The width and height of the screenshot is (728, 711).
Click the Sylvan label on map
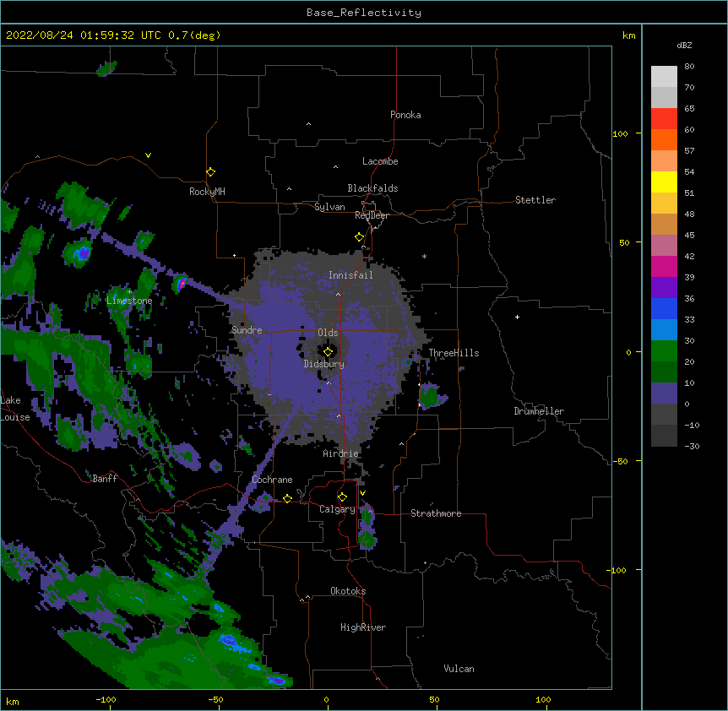[x=329, y=207]
